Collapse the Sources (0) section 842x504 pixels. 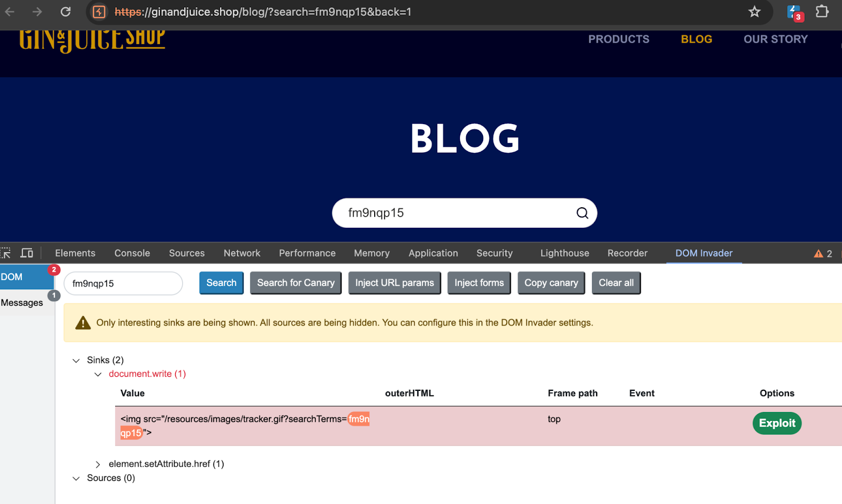76,478
